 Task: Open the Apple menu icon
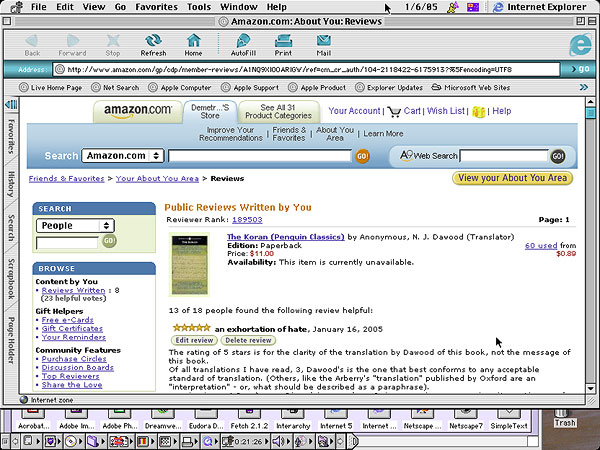click(x=17, y=7)
